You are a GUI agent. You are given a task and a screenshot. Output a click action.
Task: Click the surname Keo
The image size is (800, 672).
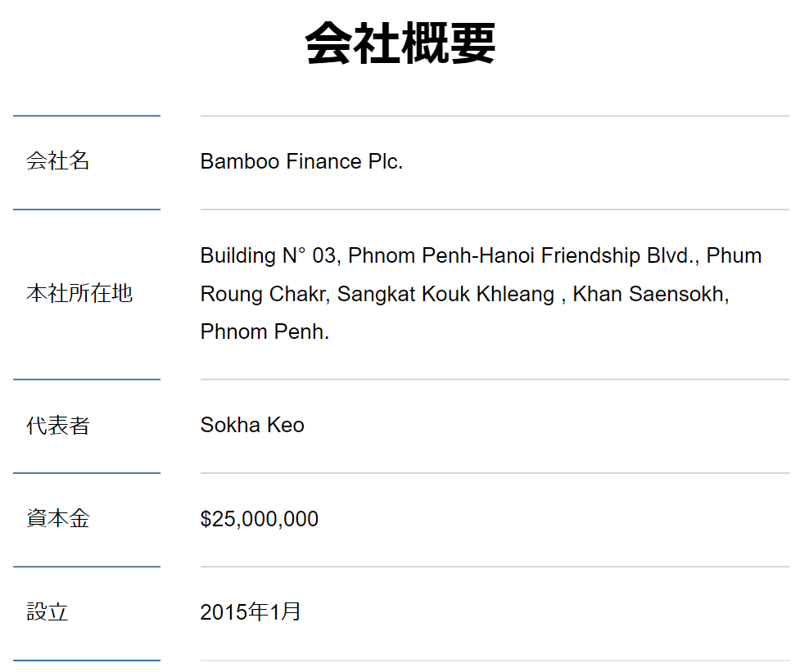pyautogui.click(x=286, y=426)
